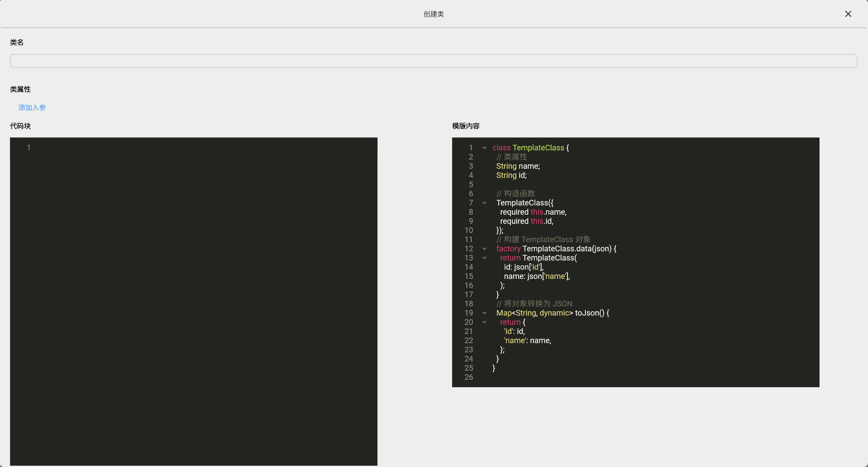Click the 类名 input field
This screenshot has width=868, height=467.
(x=433, y=61)
